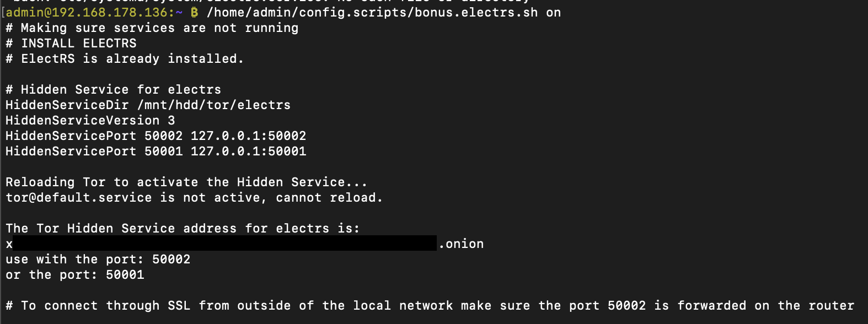Click HiddenServicePort 50001 line
Image resolution: width=868 pixels, height=324 pixels.
(156, 151)
